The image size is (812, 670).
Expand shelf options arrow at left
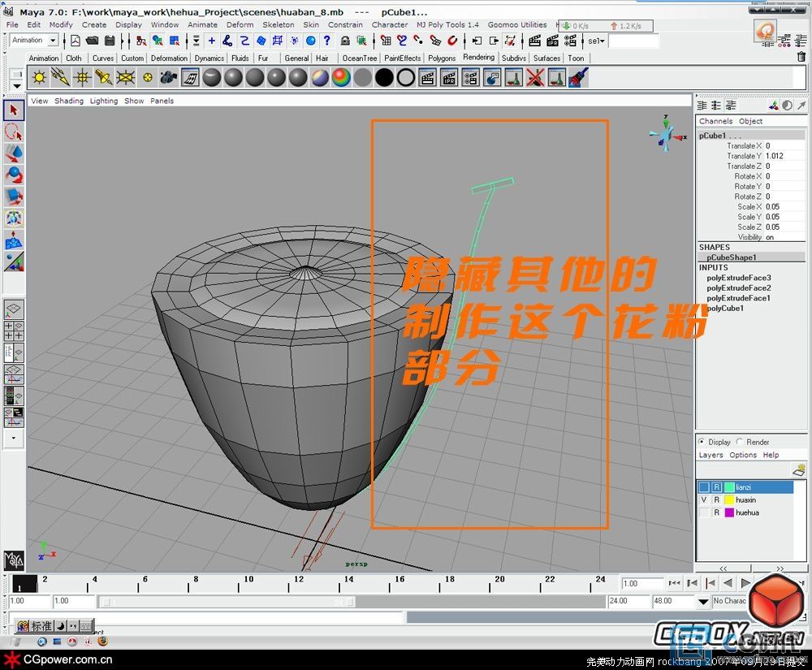16,86
